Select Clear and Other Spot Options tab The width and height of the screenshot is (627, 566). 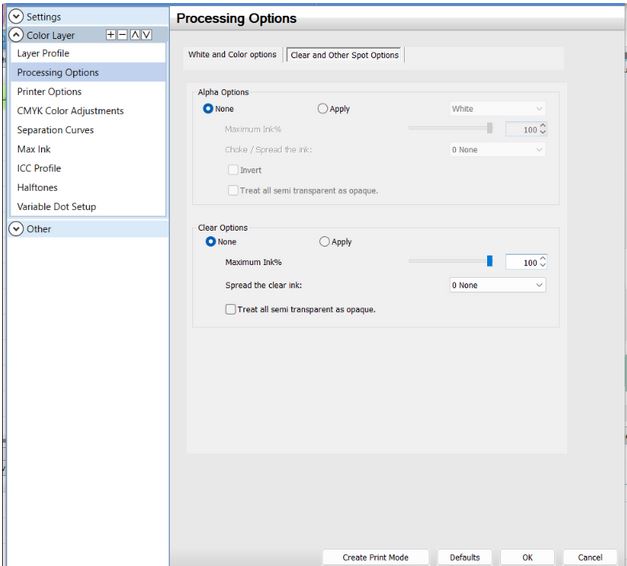tap(344, 55)
